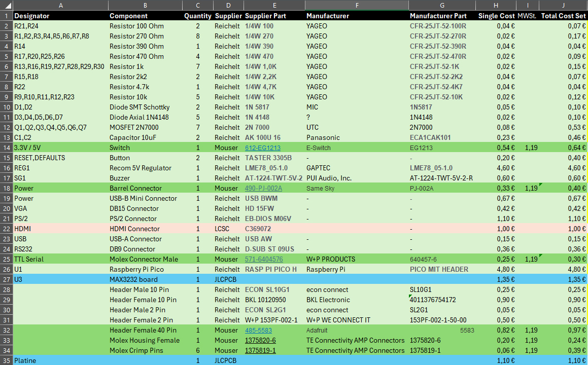Select cell Resistor 270 Ohm
The width and height of the screenshot is (588, 365).
click(x=145, y=36)
